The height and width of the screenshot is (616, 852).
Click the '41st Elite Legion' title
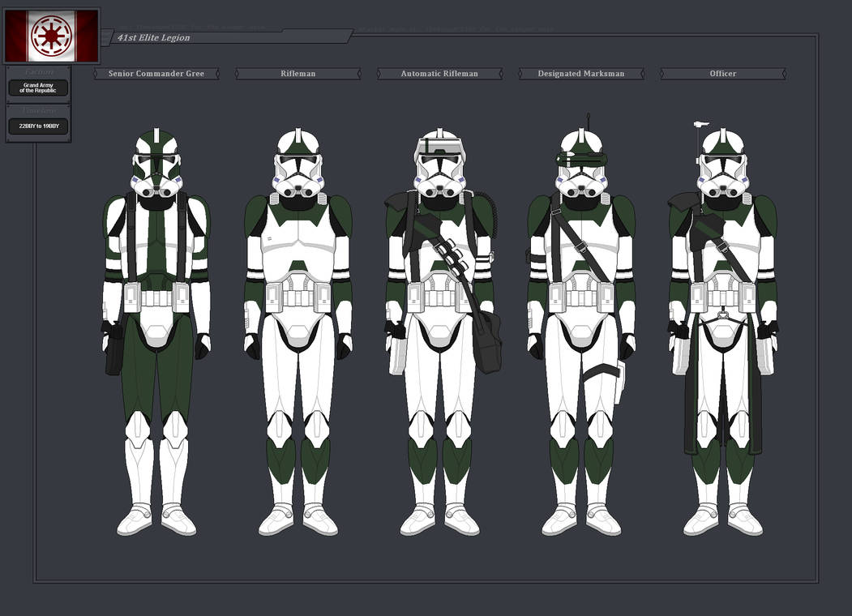coord(154,37)
